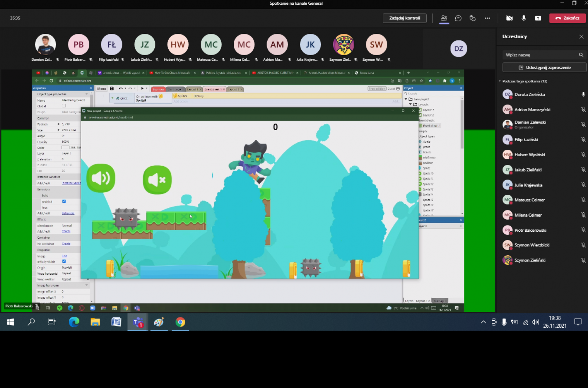Switch to the Buy now tab
This screenshot has width=588, height=388.
pyautogui.click(x=158, y=89)
